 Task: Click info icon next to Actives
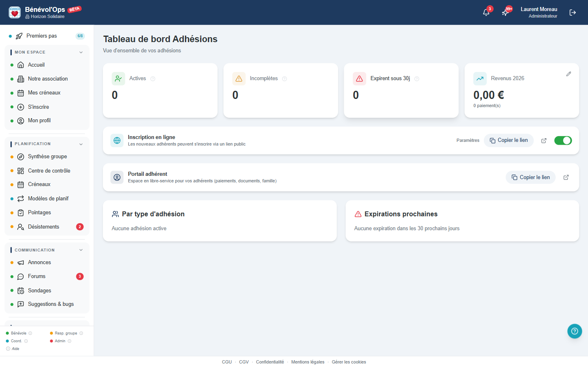[153, 79]
